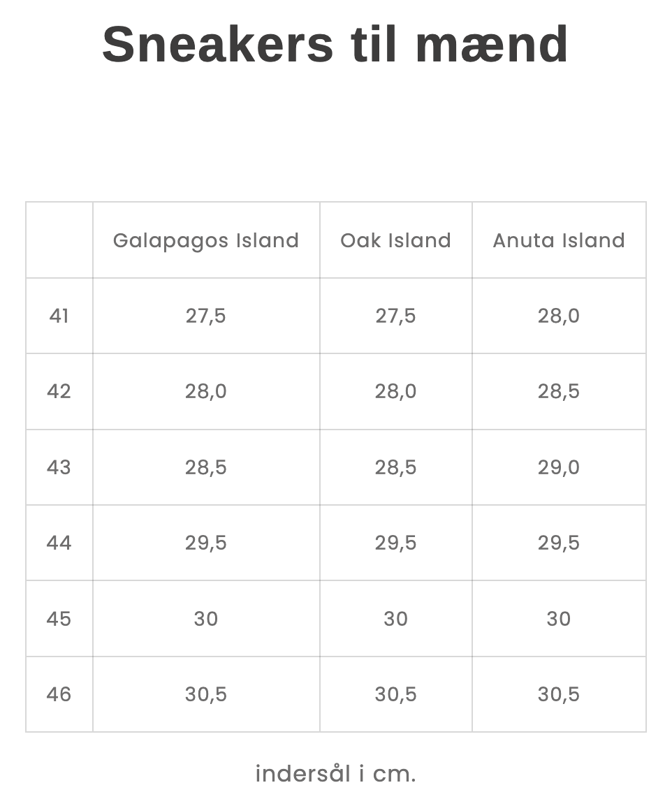Click Galapagos Island cell for size 43

[206, 467]
